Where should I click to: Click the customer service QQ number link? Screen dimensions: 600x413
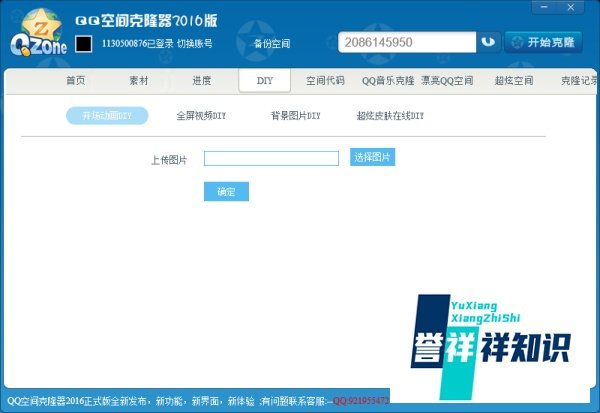360,401
